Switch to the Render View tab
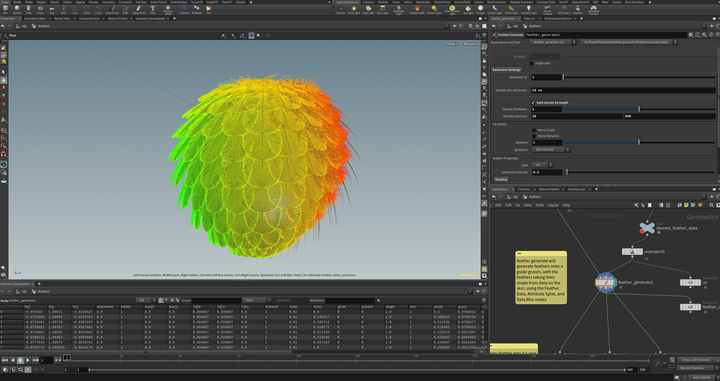This screenshot has height=381, width=720. pos(62,18)
